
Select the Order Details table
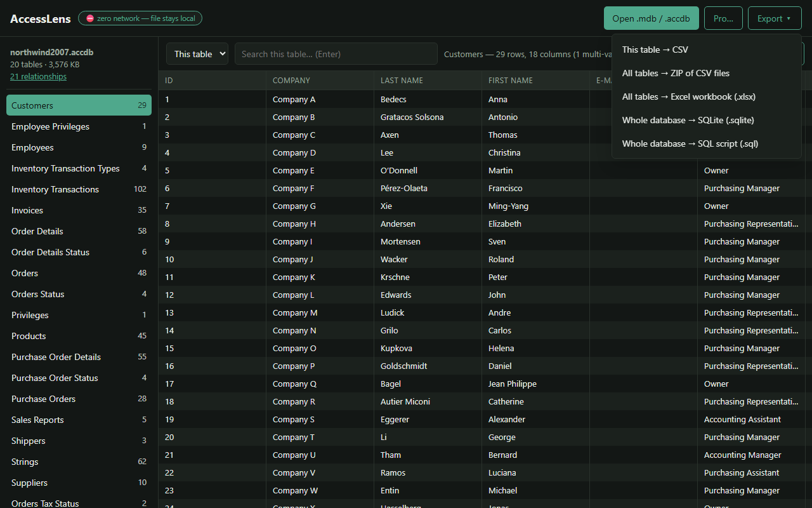coord(79,231)
